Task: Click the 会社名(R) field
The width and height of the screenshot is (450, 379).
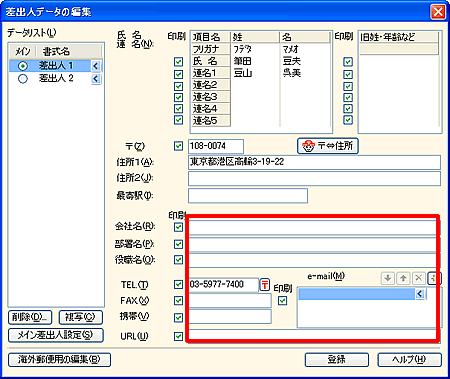Action: coord(314,227)
